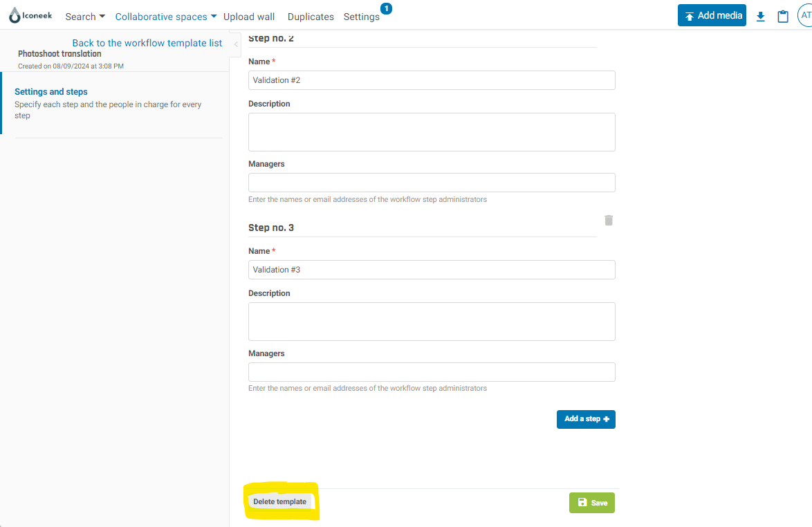This screenshot has height=527, width=812.
Task: Open the Upload wall page
Action: tap(249, 17)
